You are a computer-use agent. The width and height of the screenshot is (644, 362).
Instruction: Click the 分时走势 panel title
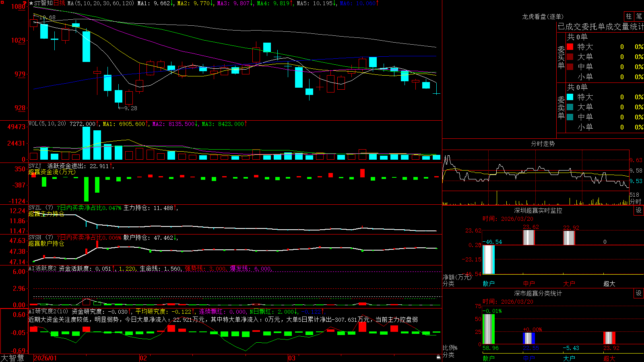[543, 144]
